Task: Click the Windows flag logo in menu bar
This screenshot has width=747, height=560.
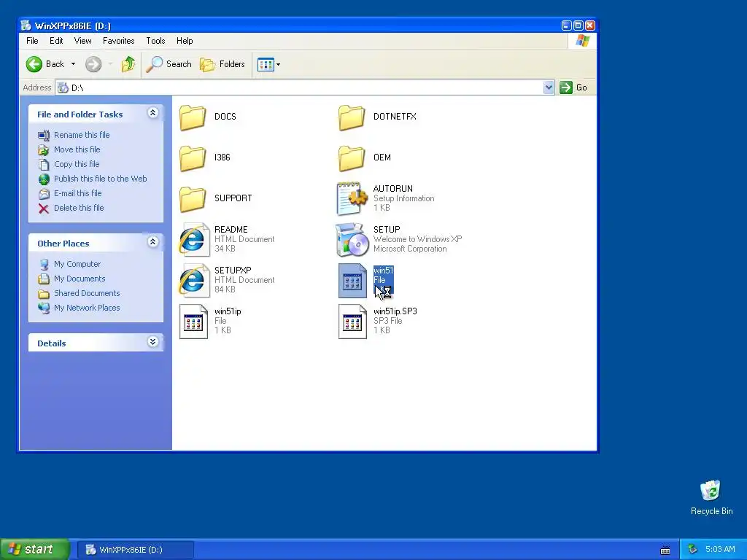Action: pyautogui.click(x=582, y=41)
